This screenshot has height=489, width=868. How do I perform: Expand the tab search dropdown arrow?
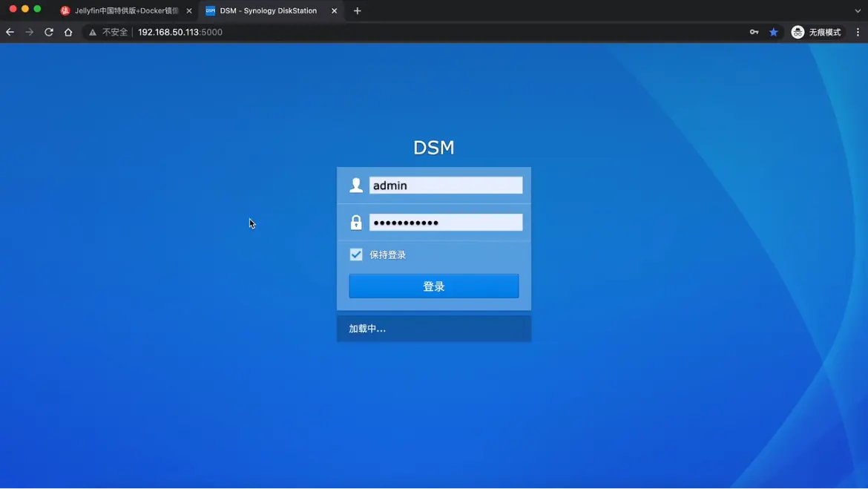(858, 10)
